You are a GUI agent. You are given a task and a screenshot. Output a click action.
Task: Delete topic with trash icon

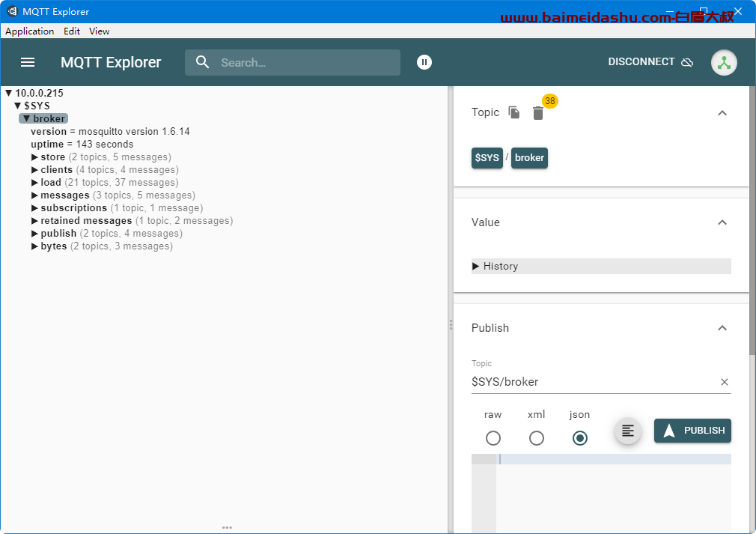[538, 113]
